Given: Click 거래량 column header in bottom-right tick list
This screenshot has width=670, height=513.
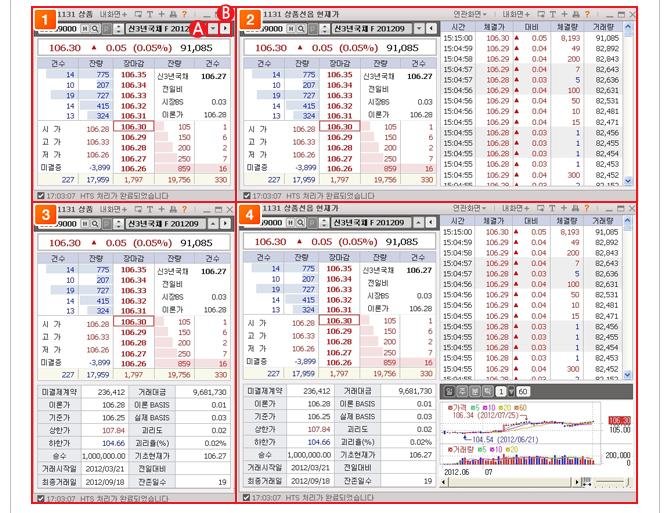Looking at the screenshot, I should point(602,221).
